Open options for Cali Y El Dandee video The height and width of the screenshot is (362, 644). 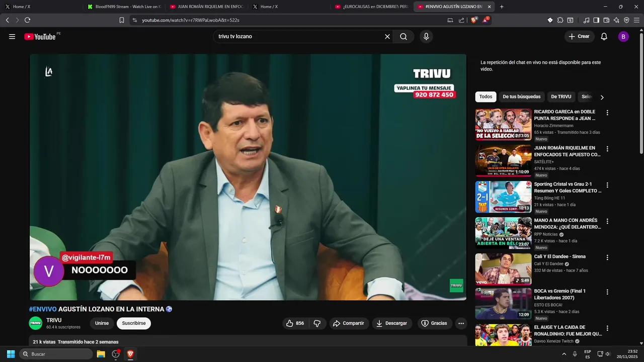click(x=607, y=257)
